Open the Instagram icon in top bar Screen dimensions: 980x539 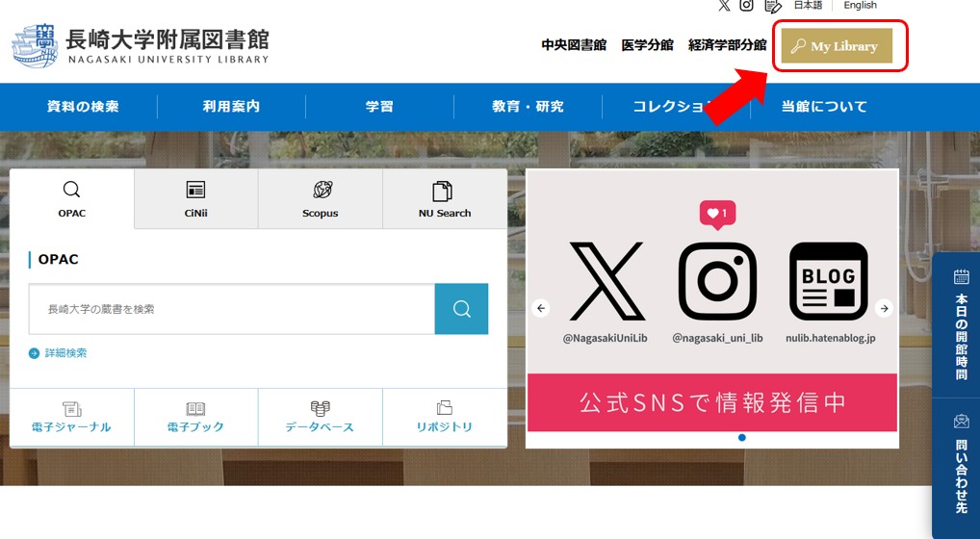pos(746,6)
